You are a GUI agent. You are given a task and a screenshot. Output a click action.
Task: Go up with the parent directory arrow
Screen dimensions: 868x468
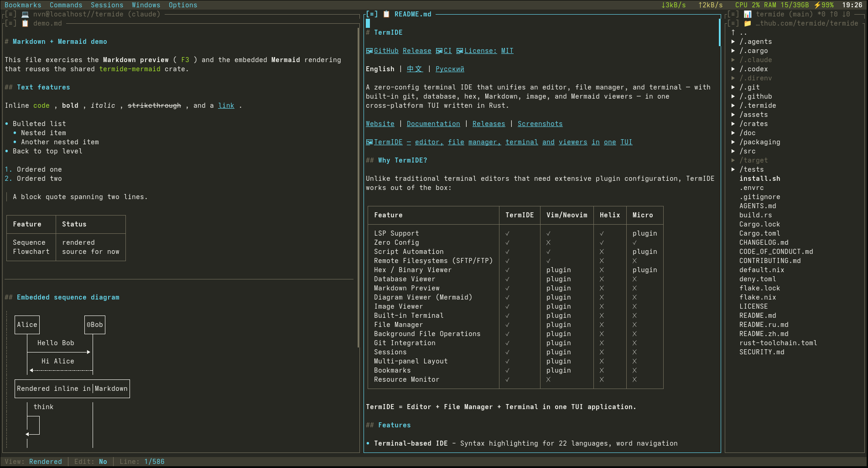tap(733, 32)
